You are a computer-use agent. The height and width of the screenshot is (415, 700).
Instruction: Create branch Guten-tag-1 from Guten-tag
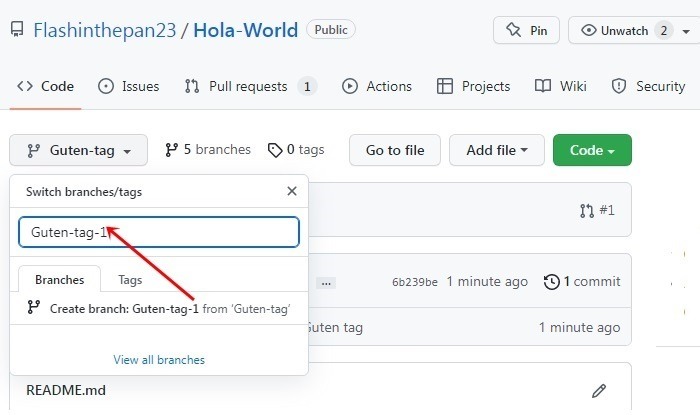tap(159, 308)
